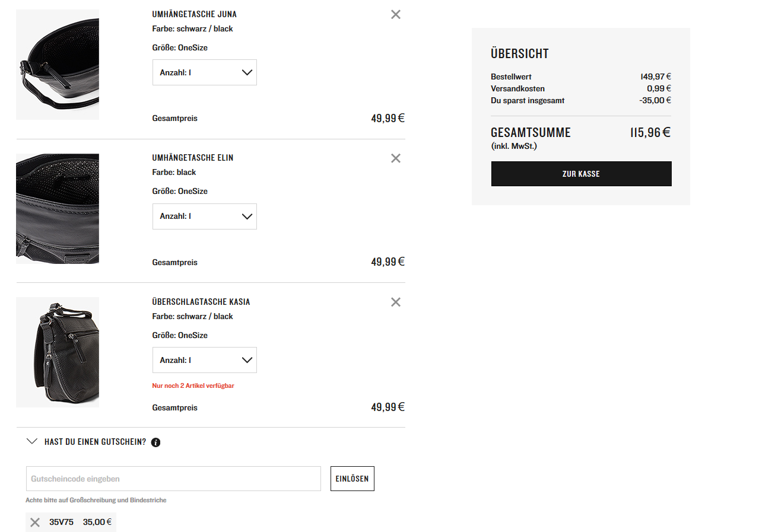Viewport: 759px width, 532px height.
Task: Open the Überschlagtasche Kasia product image
Action: tap(58, 352)
